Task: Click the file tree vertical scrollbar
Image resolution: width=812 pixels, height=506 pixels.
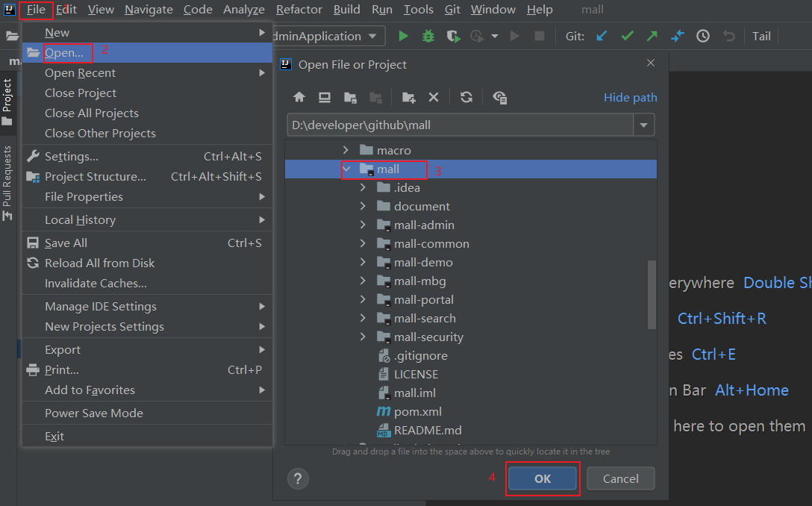Action: tap(652, 294)
